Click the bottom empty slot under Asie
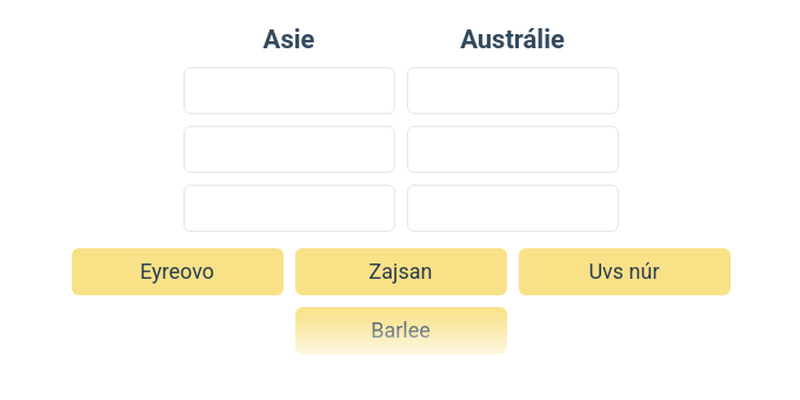800x400 pixels. (289, 208)
